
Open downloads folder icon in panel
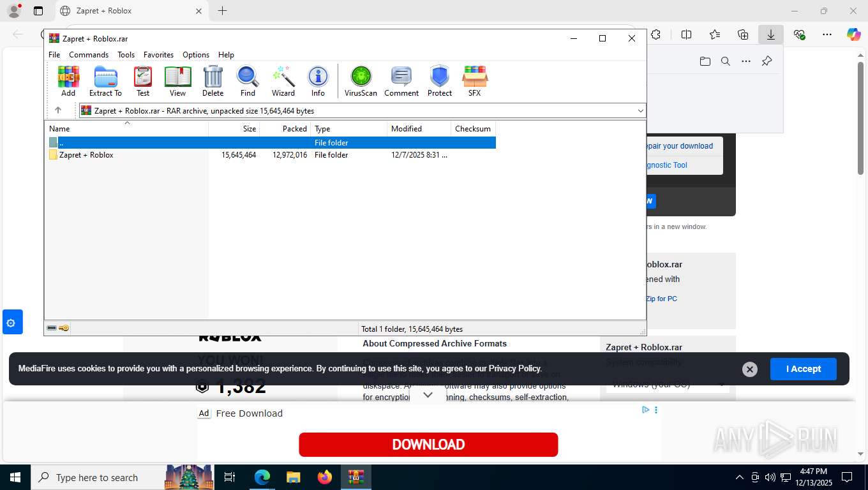[x=705, y=61]
